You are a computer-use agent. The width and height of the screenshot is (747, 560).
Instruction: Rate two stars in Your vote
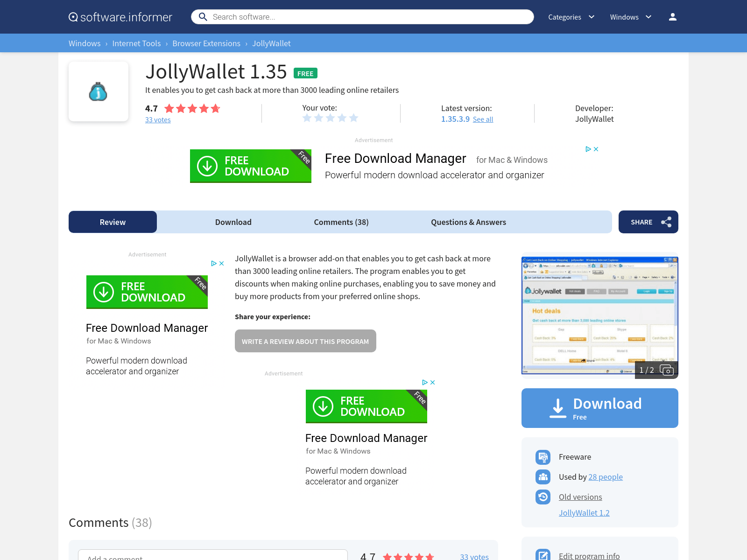(x=318, y=118)
